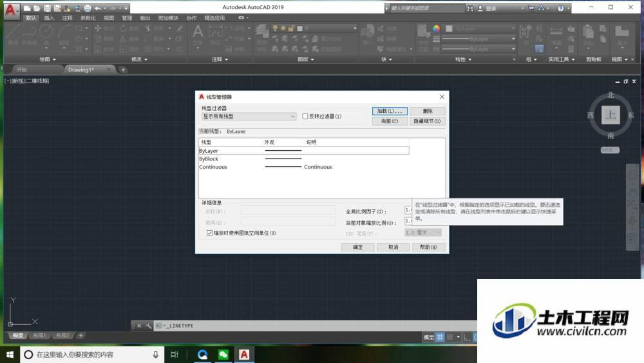
Task: Click the new drawing tab plus button
Action: [123, 70]
